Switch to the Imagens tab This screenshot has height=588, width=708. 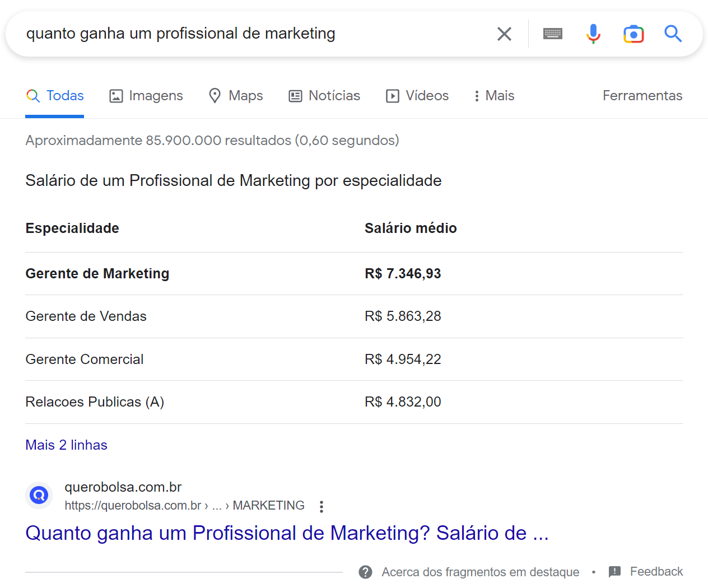[x=146, y=96]
